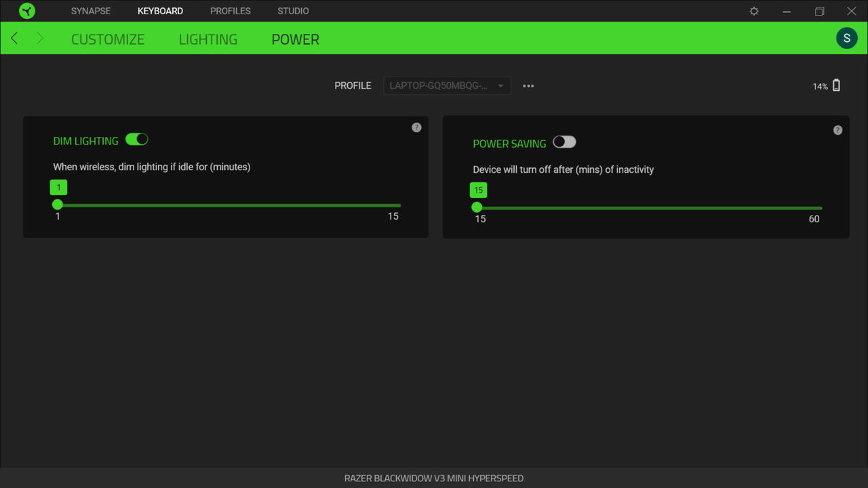Open Synapse settings gear icon
The image size is (868, 488).
click(x=753, y=11)
